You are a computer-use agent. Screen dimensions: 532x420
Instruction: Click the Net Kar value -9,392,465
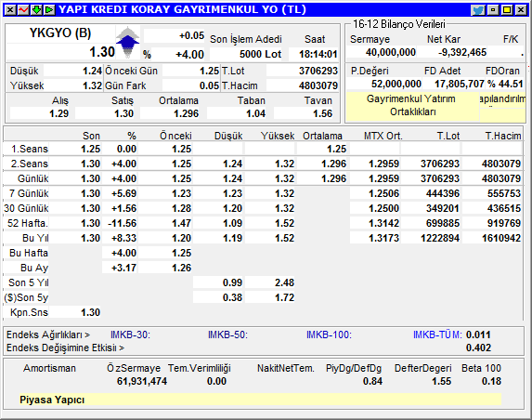click(461, 53)
